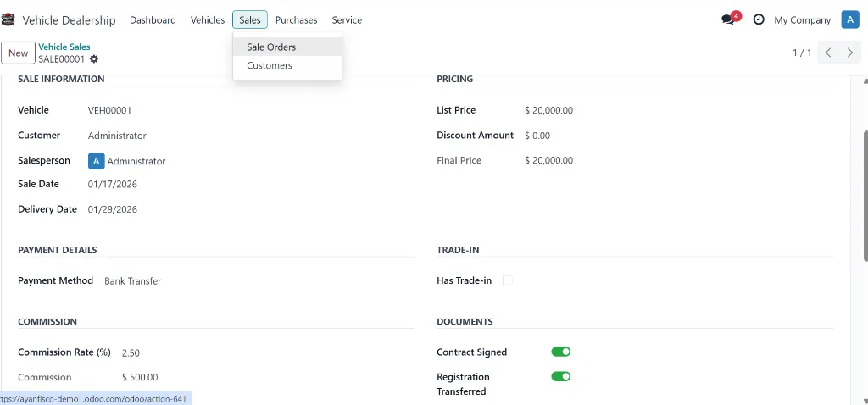868x405 pixels.
Task: Click the New button
Action: tap(19, 53)
